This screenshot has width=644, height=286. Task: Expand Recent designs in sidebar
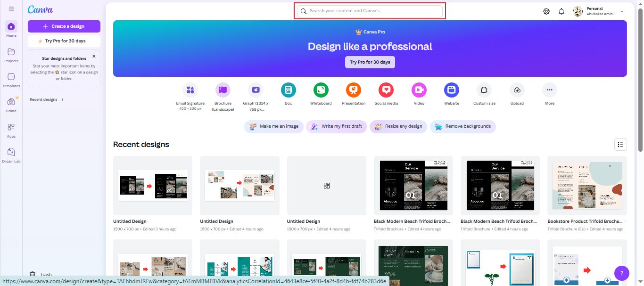(x=47, y=99)
